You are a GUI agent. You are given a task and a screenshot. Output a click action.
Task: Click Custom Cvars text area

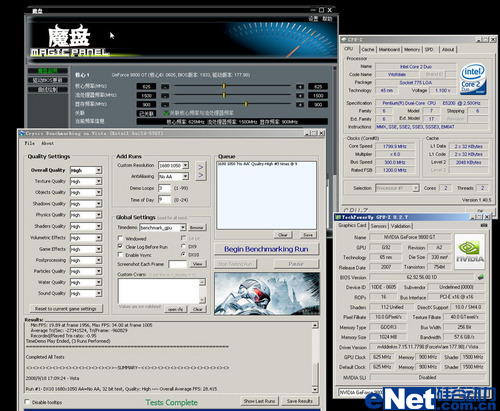(159, 291)
